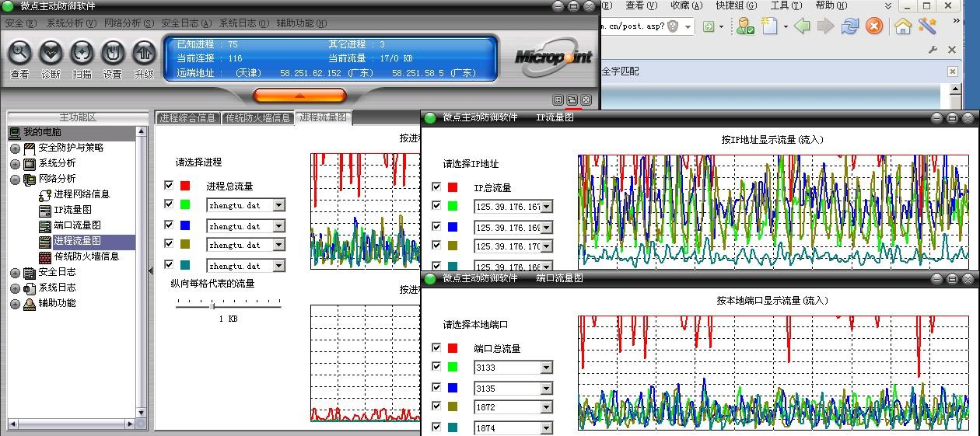Toggle checkbox beside port 3133
Screen dimensions: 980x436
(x=436, y=367)
